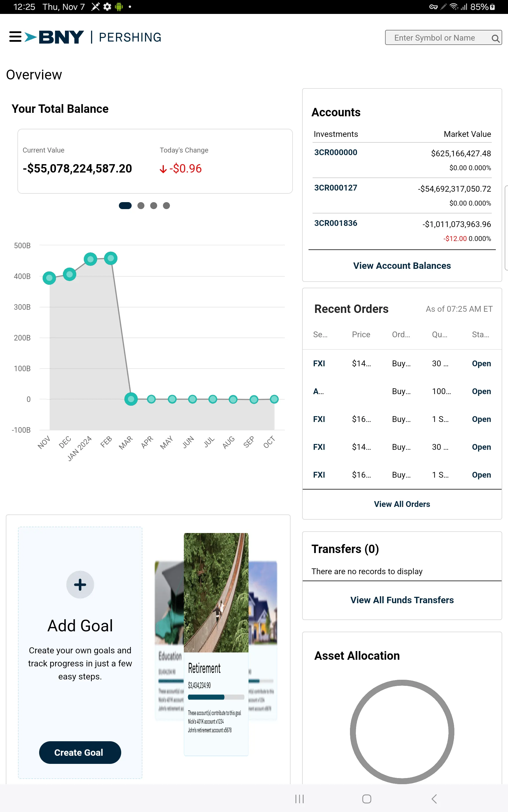This screenshot has height=812, width=508.
Task: Click the -$12.00 change for 3CR001836
Action: [x=455, y=239]
